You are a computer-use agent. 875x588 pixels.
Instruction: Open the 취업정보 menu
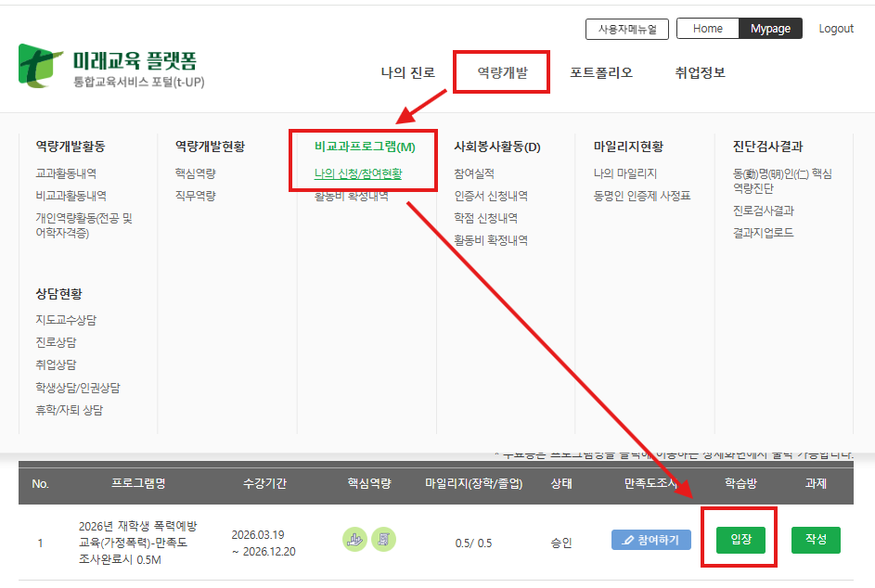point(700,72)
